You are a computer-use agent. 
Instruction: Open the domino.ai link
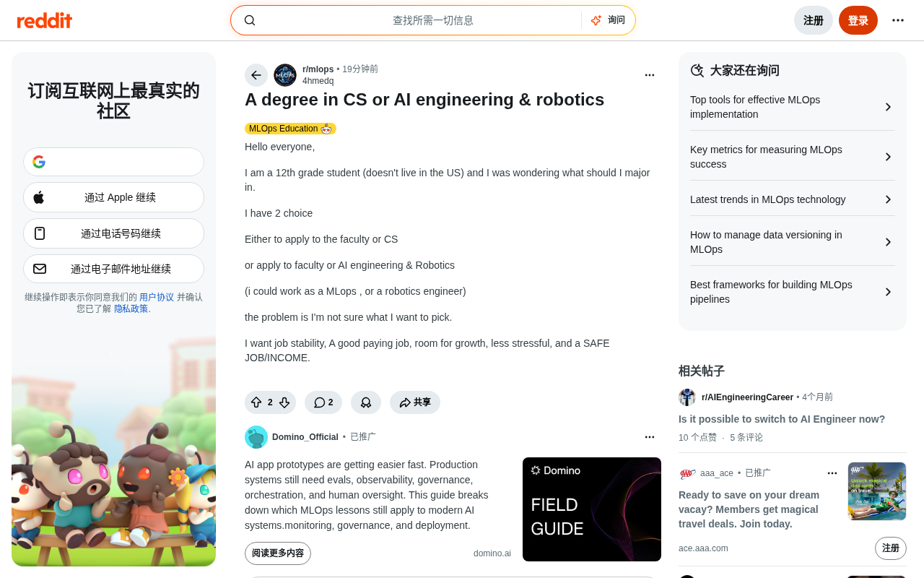pyautogui.click(x=492, y=553)
